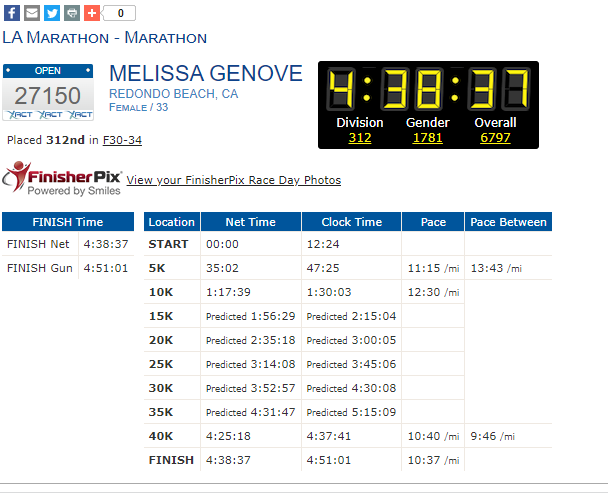Click the Clock Time column header
The width and height of the screenshot is (608, 493).
pos(352,222)
